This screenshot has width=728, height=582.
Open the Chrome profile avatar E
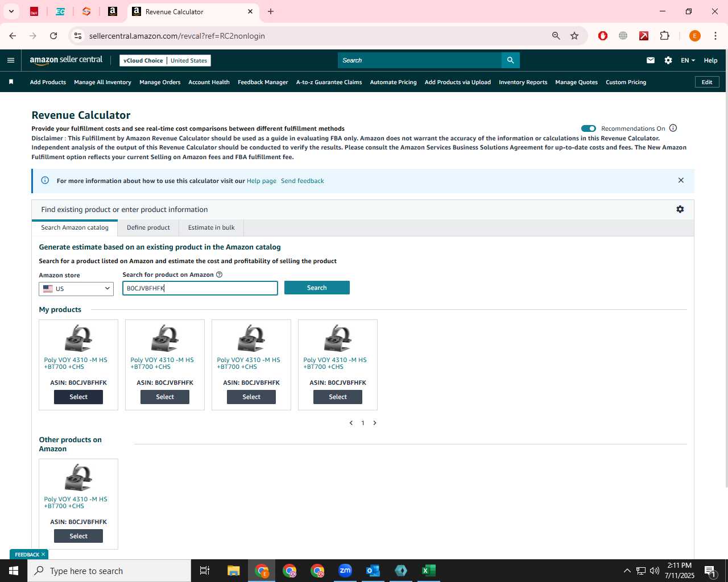694,36
